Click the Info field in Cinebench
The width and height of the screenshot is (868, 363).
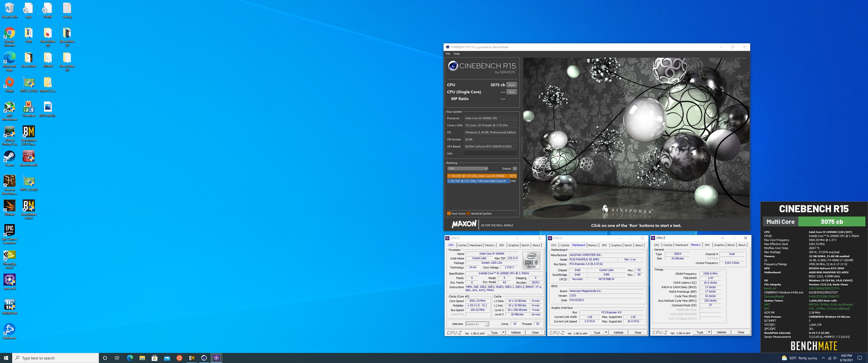coord(490,154)
